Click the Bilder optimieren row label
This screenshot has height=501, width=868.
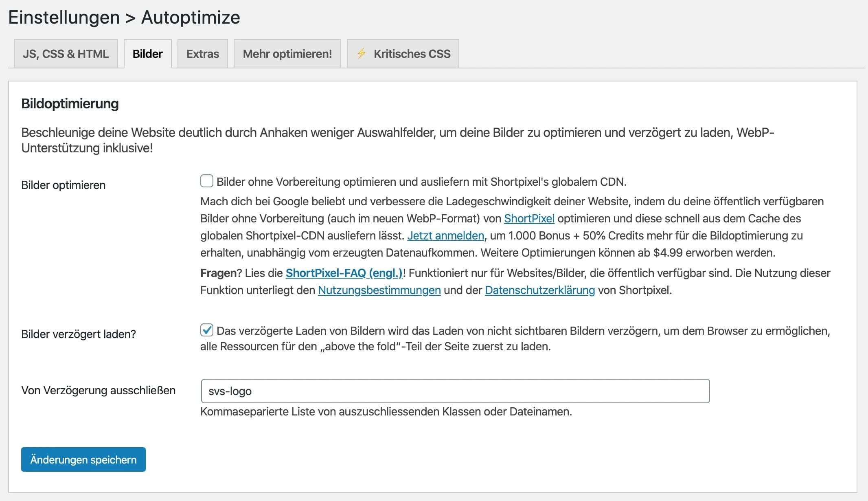coord(63,185)
